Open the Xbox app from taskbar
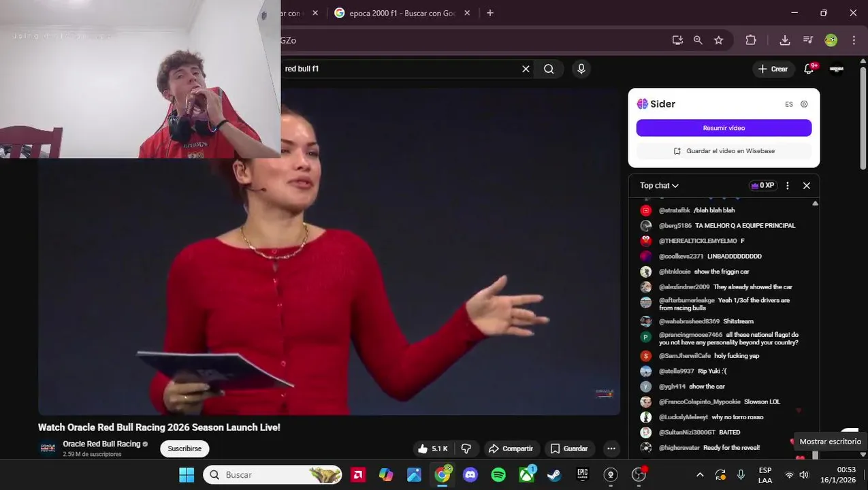This screenshot has width=868, height=490. 527,474
